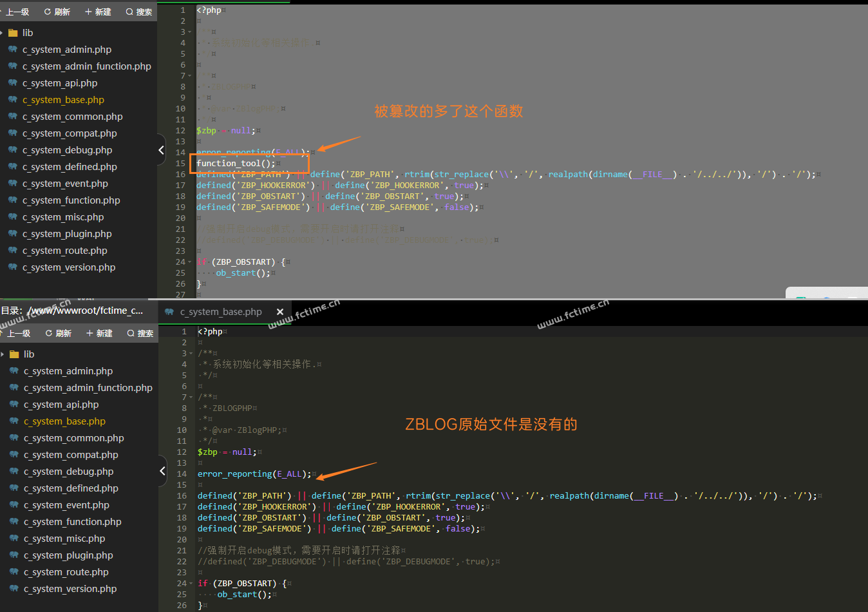The height and width of the screenshot is (612, 868).
Task: Click lib folder icon in top file tree
Action: coord(13,33)
